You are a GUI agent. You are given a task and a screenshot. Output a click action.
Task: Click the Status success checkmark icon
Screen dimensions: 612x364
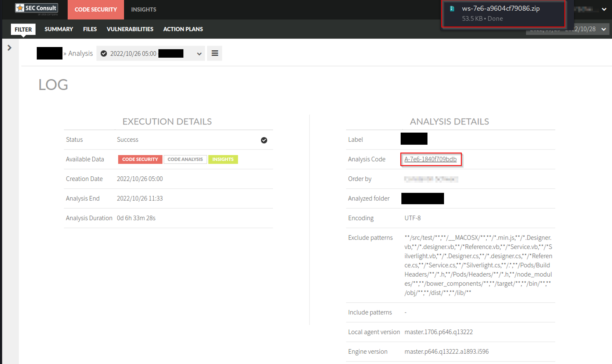point(264,140)
